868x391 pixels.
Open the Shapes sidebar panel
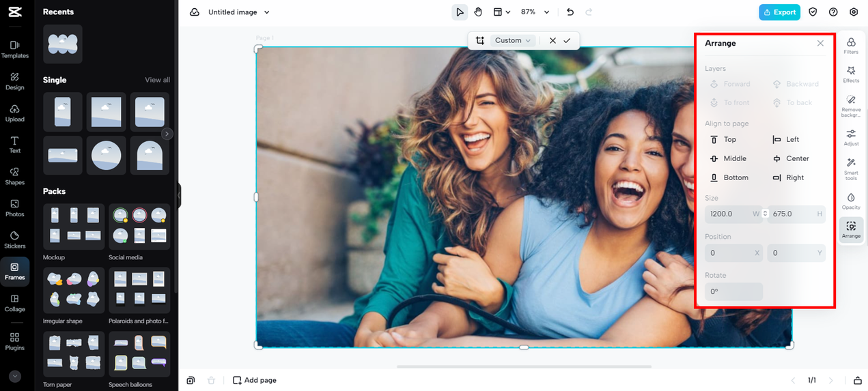15,176
